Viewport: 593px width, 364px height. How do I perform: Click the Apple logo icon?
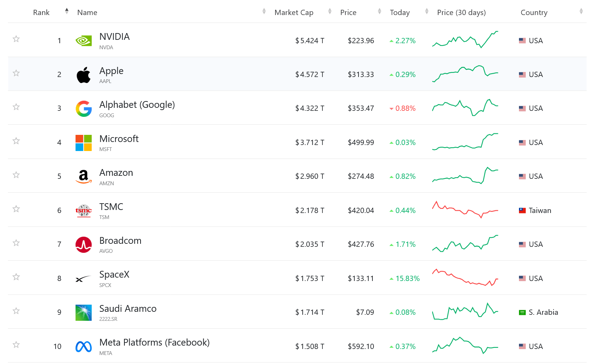click(83, 75)
